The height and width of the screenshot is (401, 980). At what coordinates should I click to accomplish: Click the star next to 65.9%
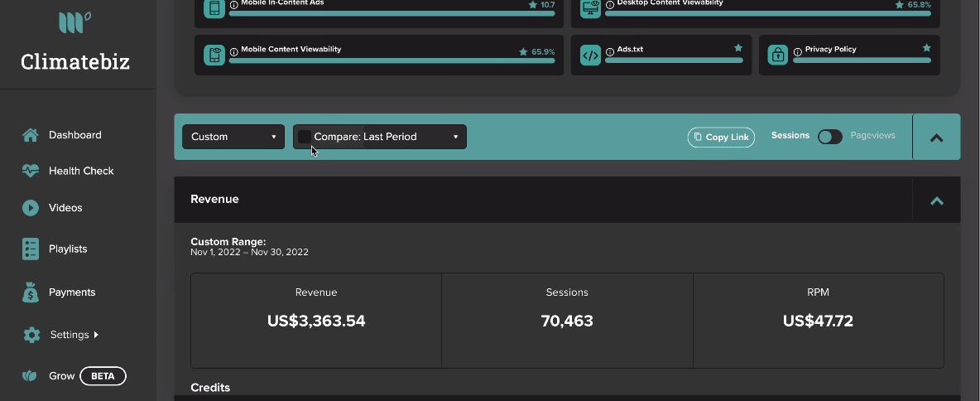point(523,52)
